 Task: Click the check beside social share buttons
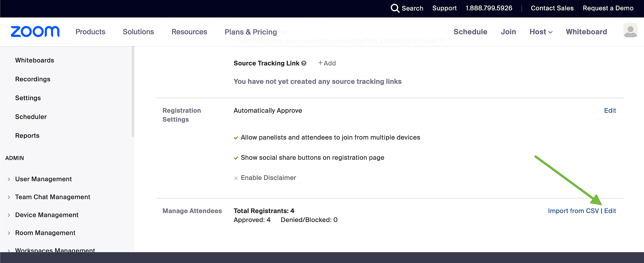click(x=236, y=158)
